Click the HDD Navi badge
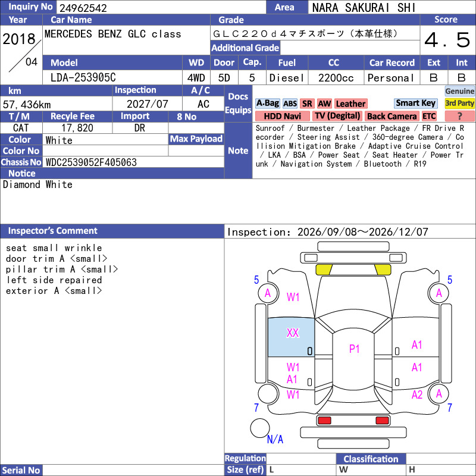 [282, 116]
